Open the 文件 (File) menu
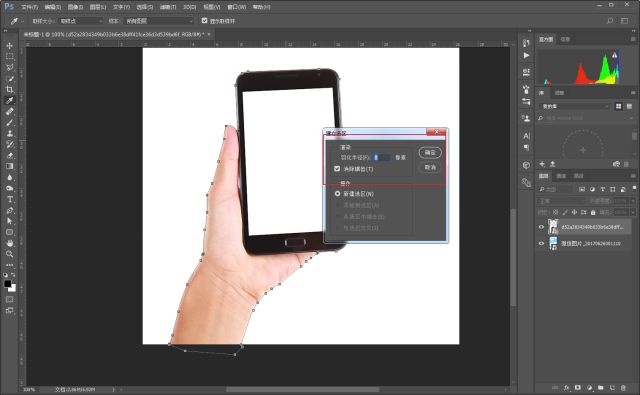The height and width of the screenshot is (395, 640). (x=29, y=7)
